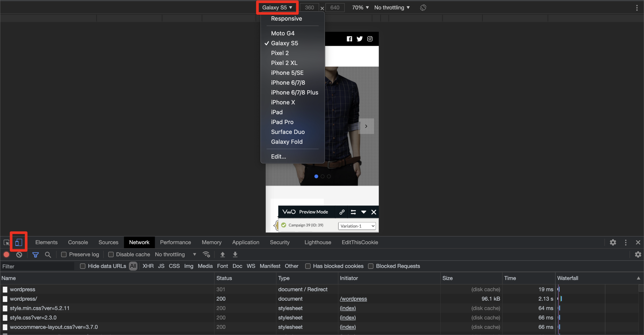
Task: Check Hide data URLs option
Action: pos(83,266)
